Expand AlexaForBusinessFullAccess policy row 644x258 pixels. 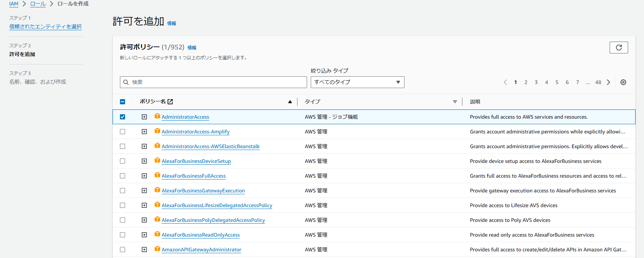tap(144, 176)
